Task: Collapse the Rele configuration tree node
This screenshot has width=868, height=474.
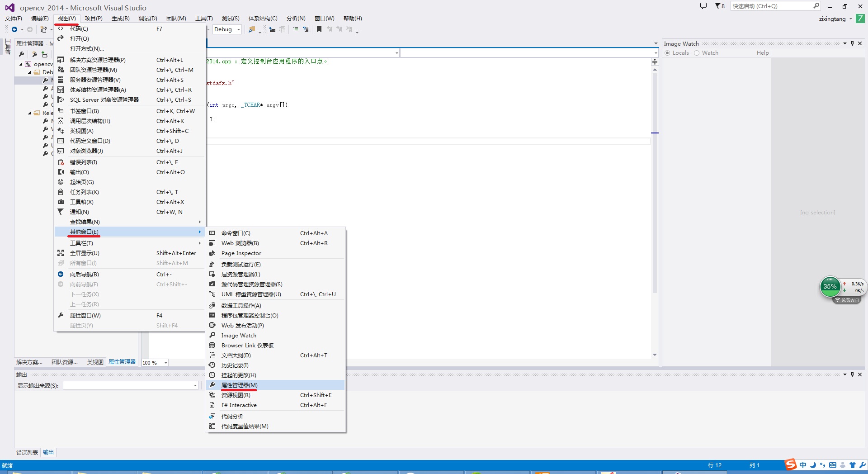Action: click(x=30, y=113)
